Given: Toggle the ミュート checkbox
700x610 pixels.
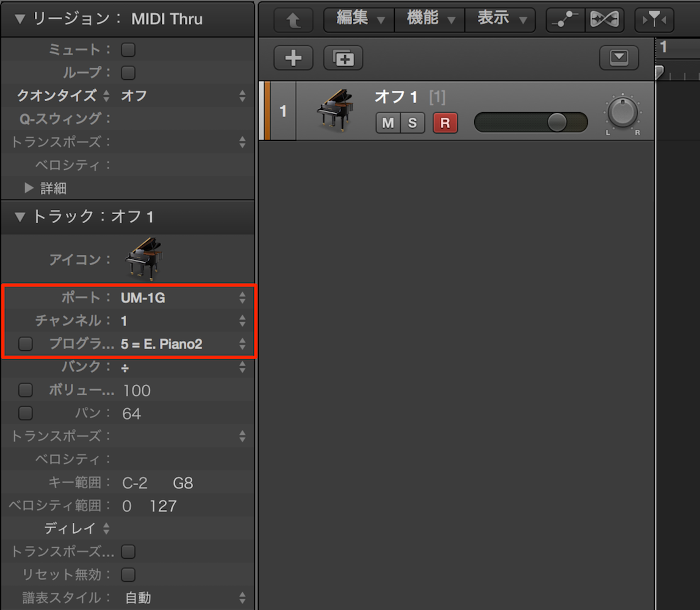Looking at the screenshot, I should click(x=128, y=49).
